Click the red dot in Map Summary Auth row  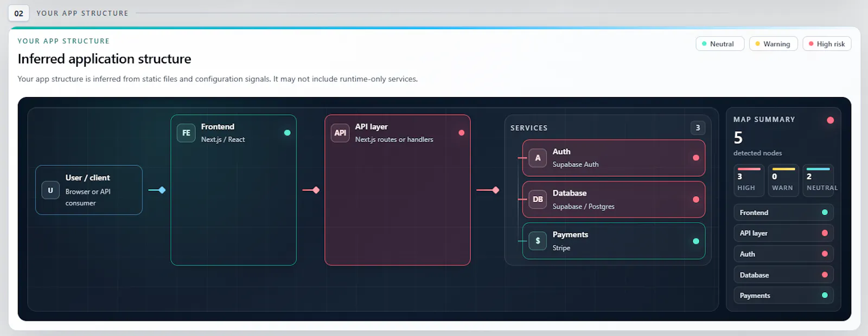pos(825,254)
